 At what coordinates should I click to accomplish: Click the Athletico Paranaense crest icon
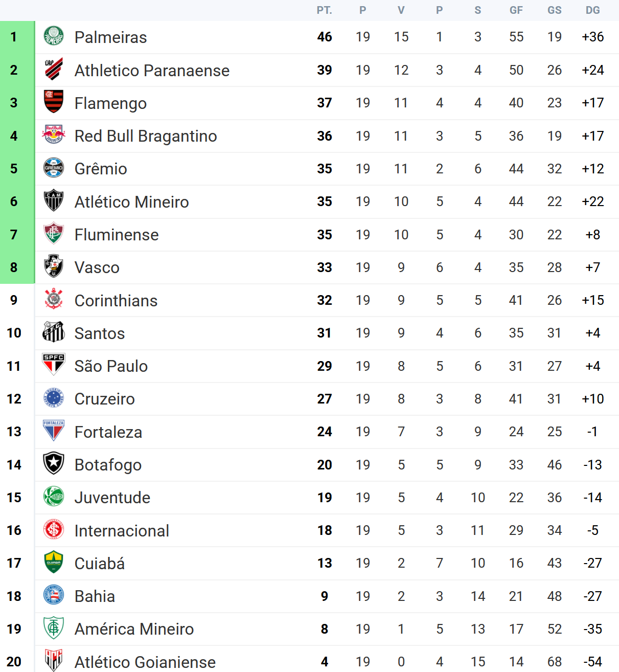[54, 70]
